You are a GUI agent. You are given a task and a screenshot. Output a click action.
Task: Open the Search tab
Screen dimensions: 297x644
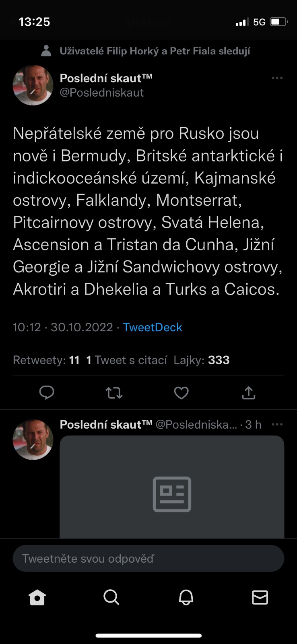click(111, 597)
